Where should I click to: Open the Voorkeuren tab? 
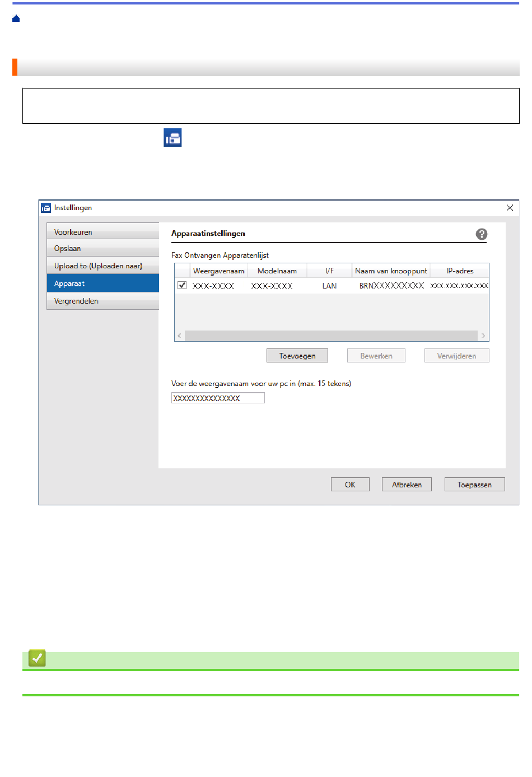[103, 232]
